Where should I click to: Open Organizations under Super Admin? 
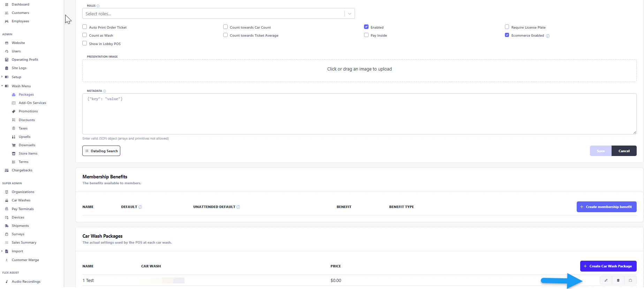click(x=23, y=192)
